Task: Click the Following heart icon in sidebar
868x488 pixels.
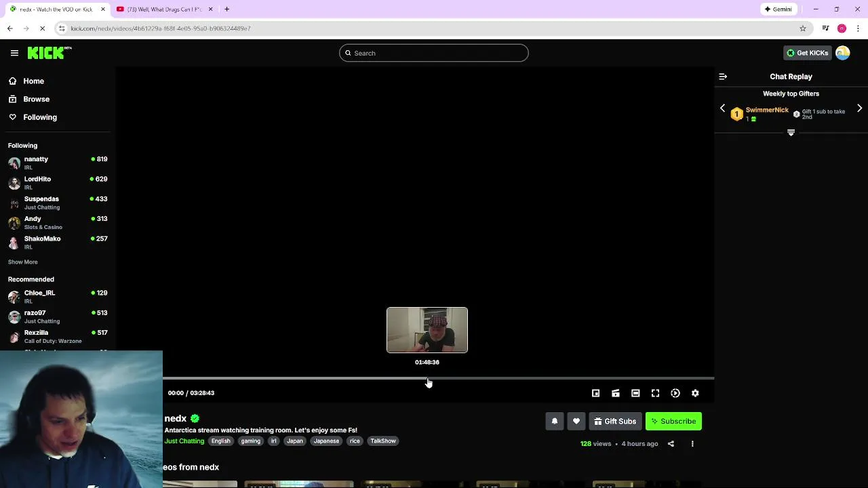Action: 12,117
